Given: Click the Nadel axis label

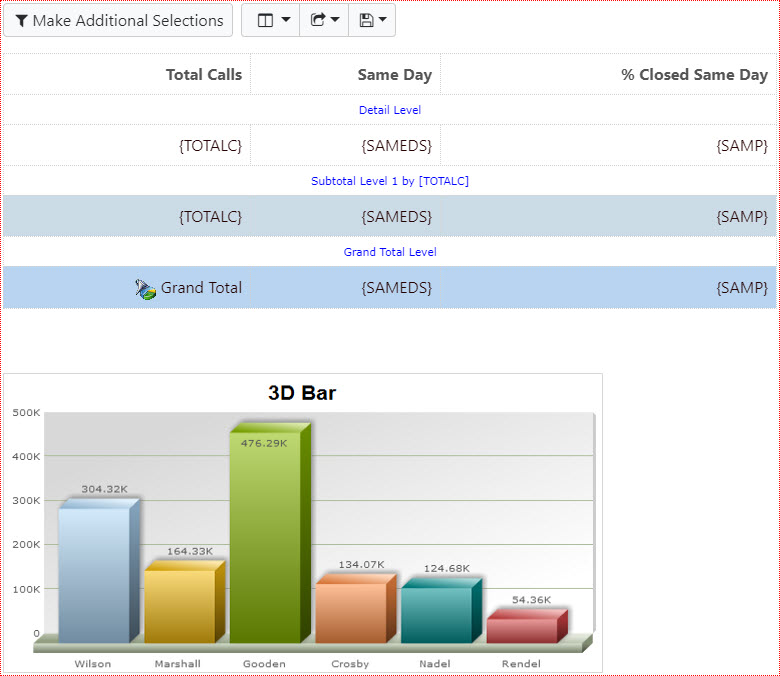Looking at the screenshot, I should pyautogui.click(x=435, y=664).
